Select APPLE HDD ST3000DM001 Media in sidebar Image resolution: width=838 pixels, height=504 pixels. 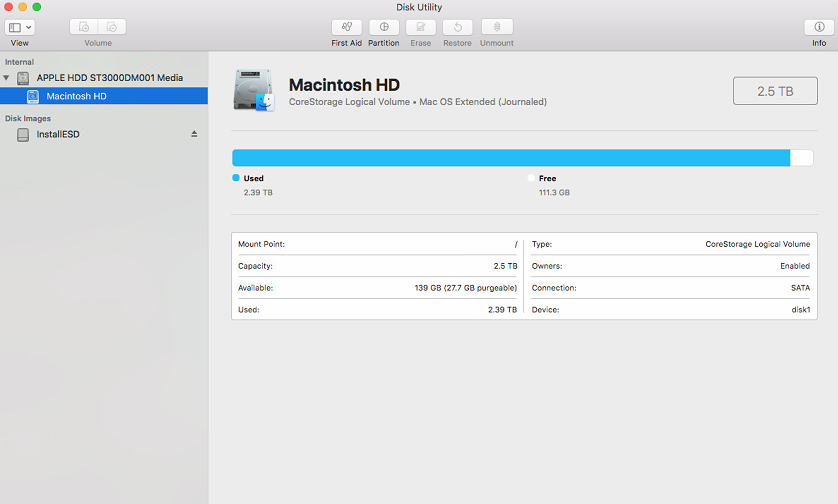point(110,78)
